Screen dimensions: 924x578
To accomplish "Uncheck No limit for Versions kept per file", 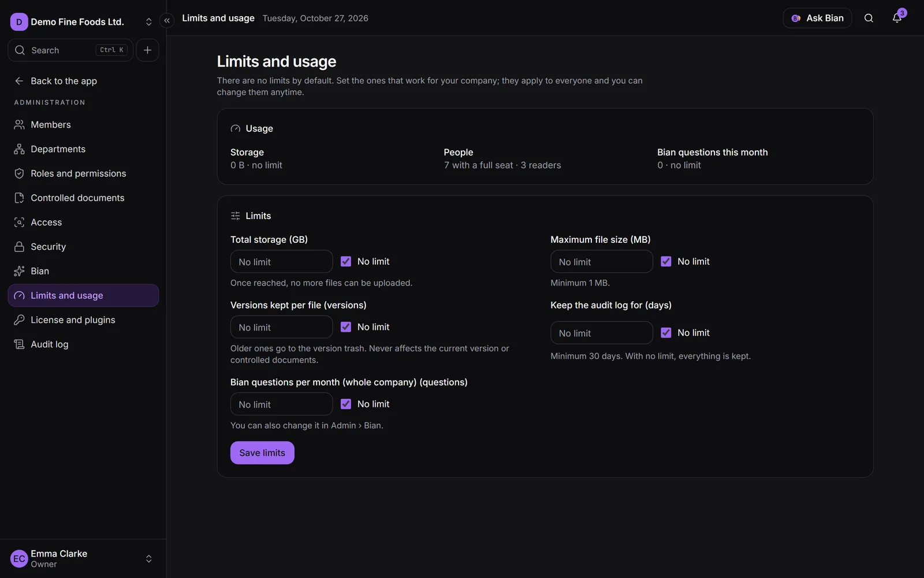I will 346,327.
